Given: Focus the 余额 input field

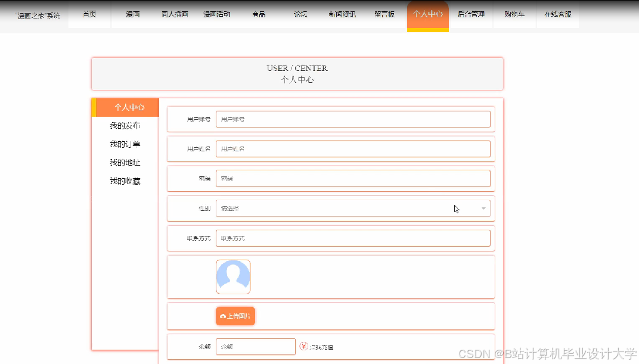Looking at the screenshot, I should [256, 347].
